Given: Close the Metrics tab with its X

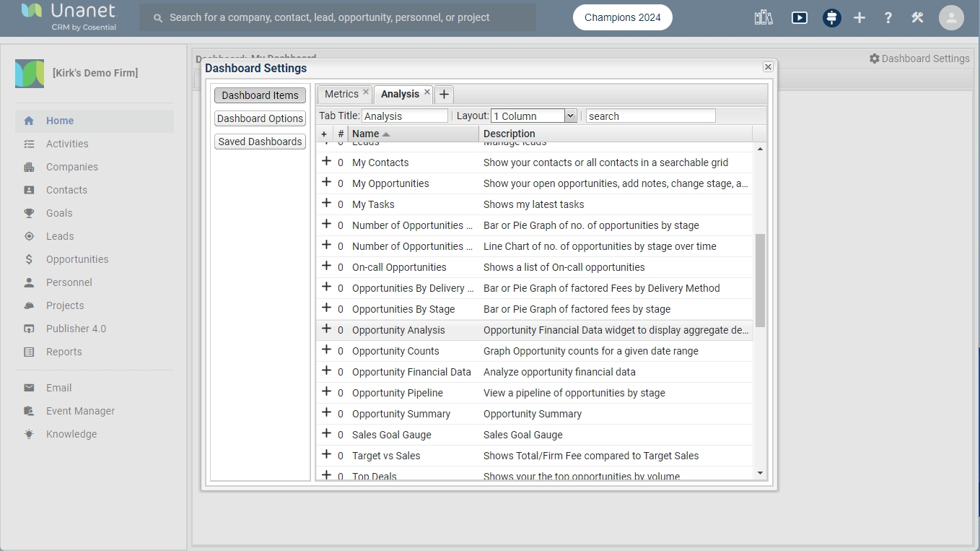Looking at the screenshot, I should click(366, 92).
